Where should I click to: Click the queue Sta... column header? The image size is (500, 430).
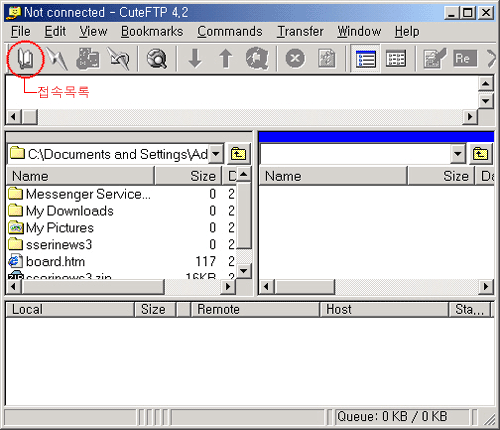pyautogui.click(x=470, y=310)
